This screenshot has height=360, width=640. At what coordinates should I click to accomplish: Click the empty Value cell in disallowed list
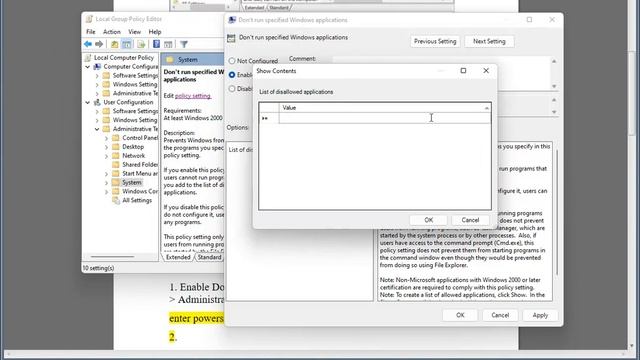click(385, 118)
